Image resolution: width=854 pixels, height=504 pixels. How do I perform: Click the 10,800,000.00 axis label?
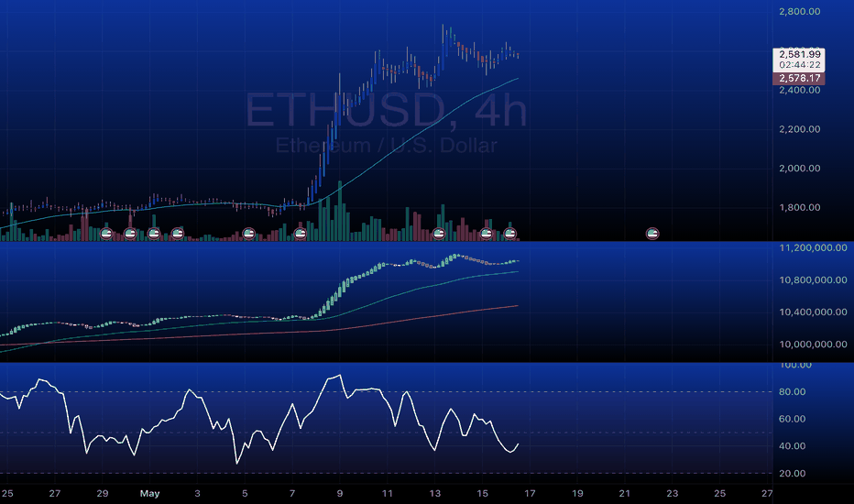pyautogui.click(x=813, y=280)
